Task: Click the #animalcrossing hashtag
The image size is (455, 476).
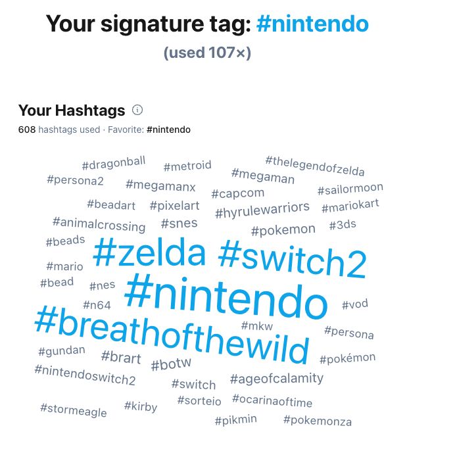Action: coord(99,225)
